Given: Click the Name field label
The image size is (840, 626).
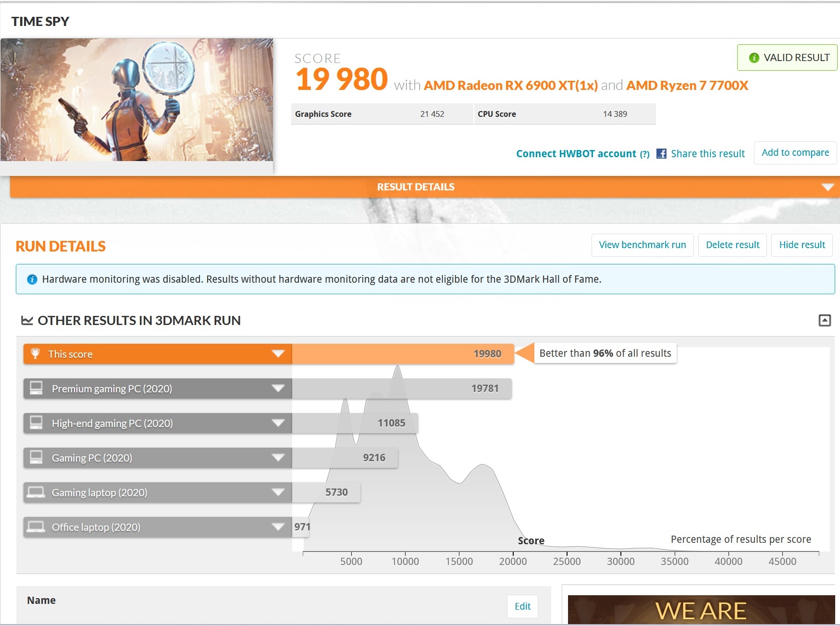Looking at the screenshot, I should click(41, 601).
